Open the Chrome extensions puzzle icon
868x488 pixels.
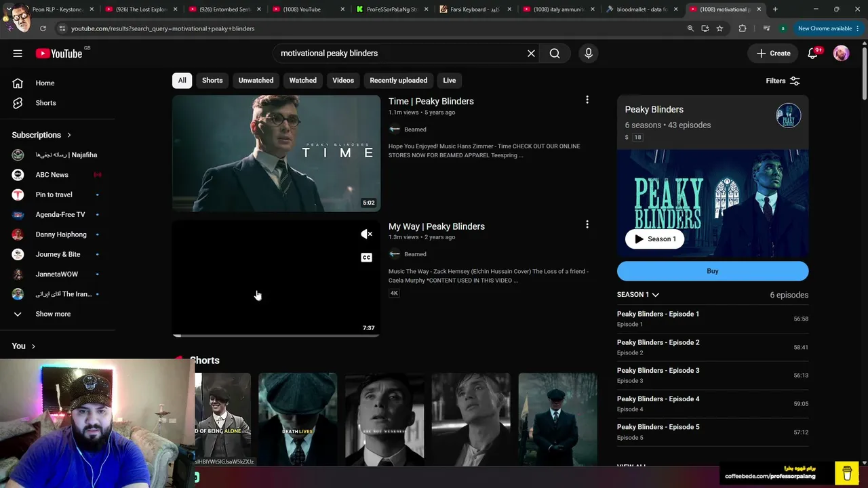[x=743, y=28]
